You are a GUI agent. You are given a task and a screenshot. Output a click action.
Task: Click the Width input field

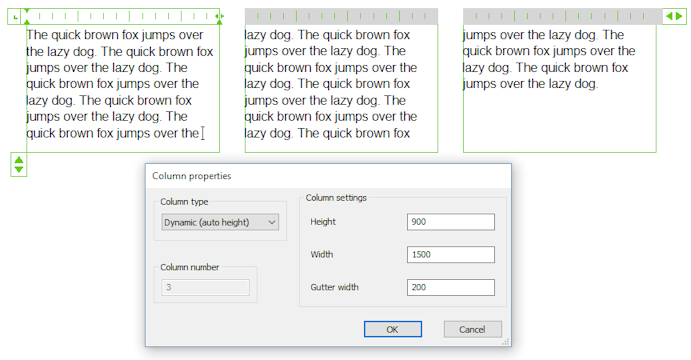tap(450, 255)
